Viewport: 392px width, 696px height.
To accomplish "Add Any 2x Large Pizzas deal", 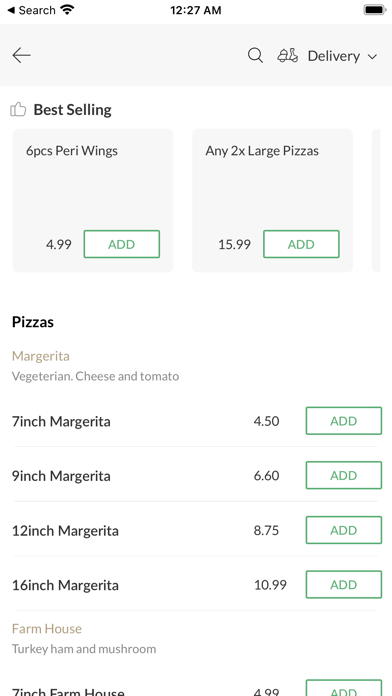I will pos(301,244).
